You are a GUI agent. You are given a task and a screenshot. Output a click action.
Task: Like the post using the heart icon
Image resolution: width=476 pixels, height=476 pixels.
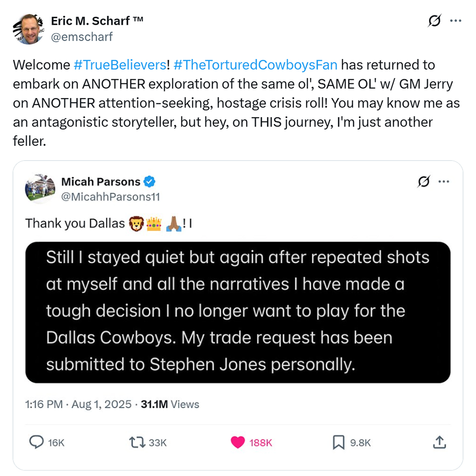[238, 442]
